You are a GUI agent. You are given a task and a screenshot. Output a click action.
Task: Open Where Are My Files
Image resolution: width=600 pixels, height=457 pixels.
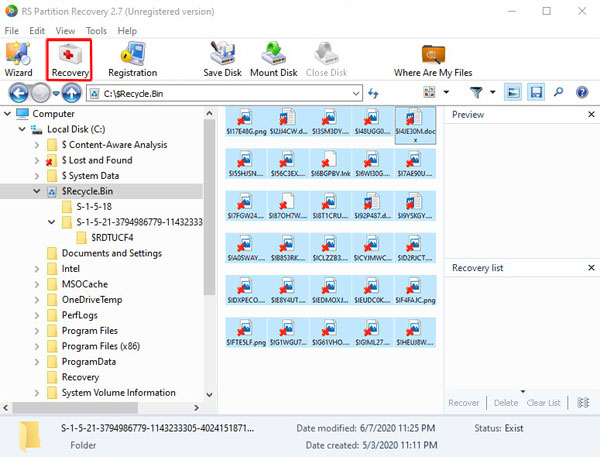click(433, 60)
